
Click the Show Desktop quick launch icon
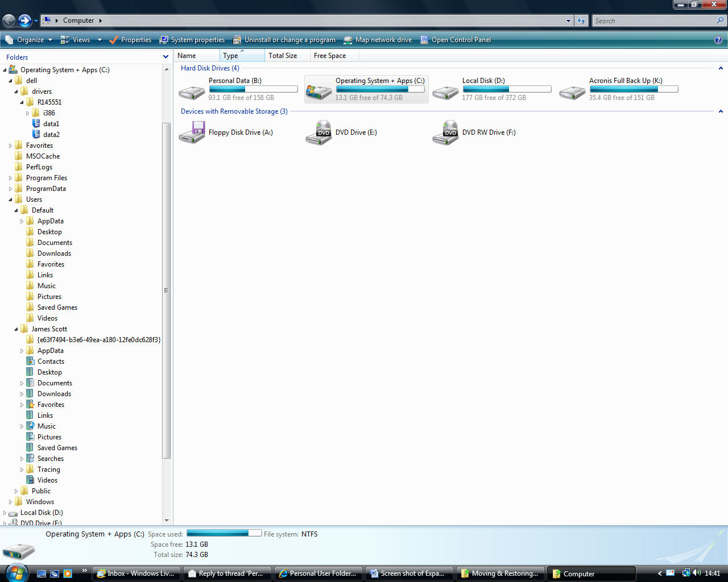pyautogui.click(x=41, y=573)
